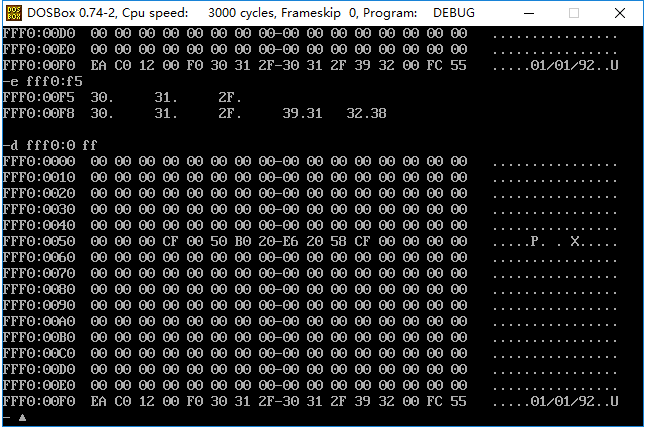This screenshot has width=646, height=429.
Task: Click address FFF0:0050 row
Action: (39, 241)
